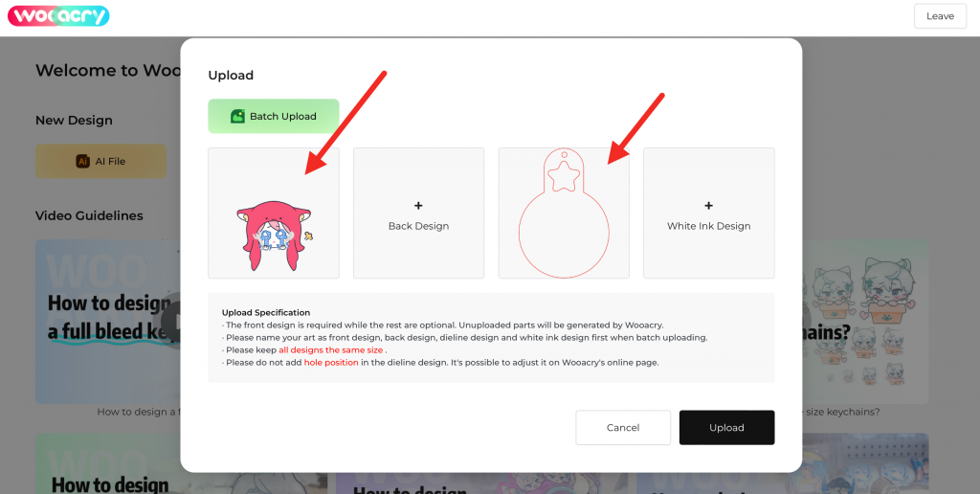The width and height of the screenshot is (980, 494).
Task: Click the green image icon in Batch Upload
Action: (237, 117)
